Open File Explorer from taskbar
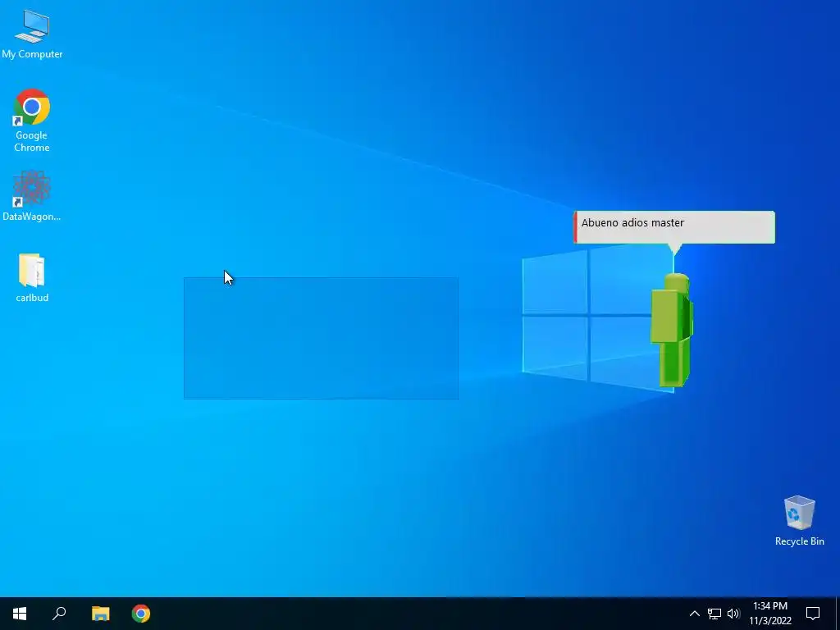This screenshot has height=630, width=840. pos(100,614)
